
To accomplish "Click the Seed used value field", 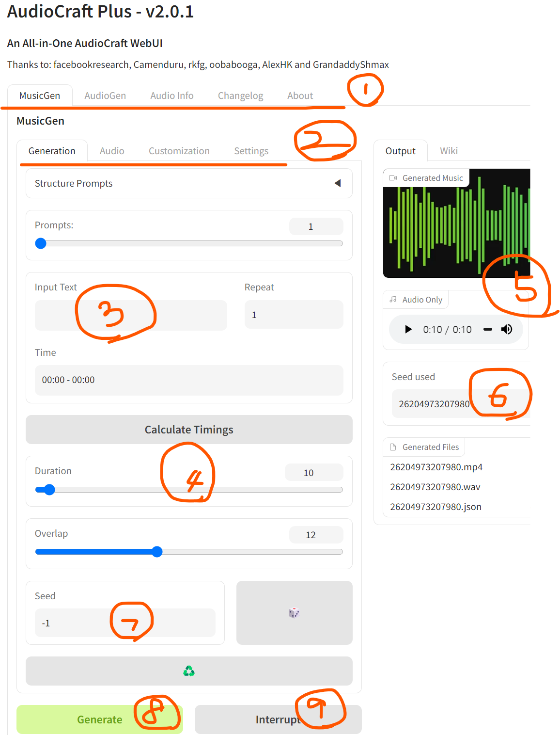I will coord(461,404).
